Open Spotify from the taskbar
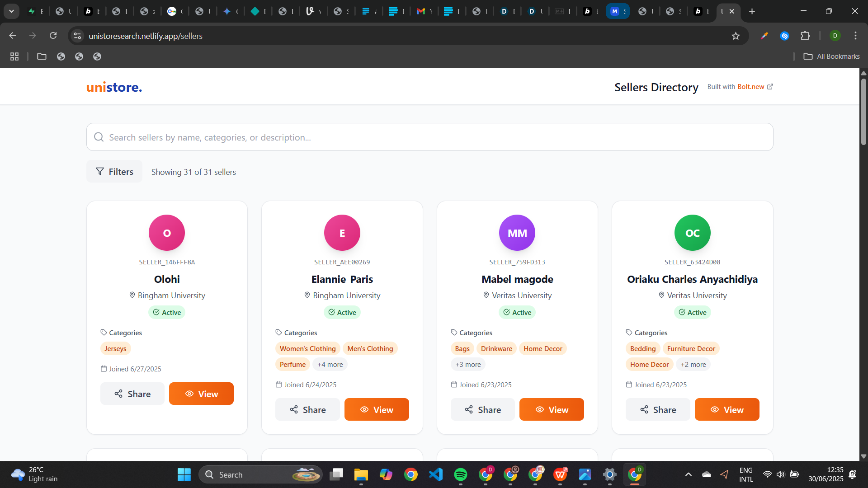This screenshot has width=868, height=488. (460, 474)
